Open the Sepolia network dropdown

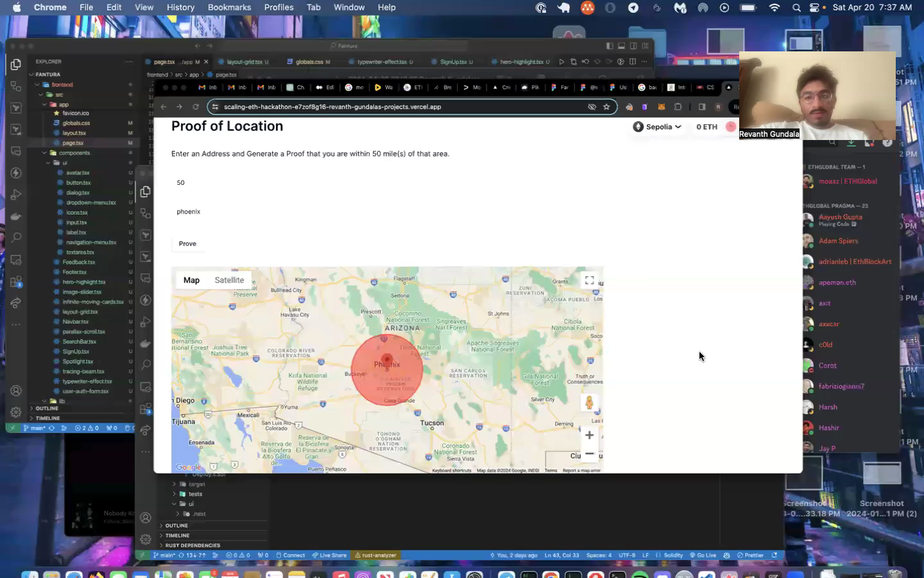point(656,127)
